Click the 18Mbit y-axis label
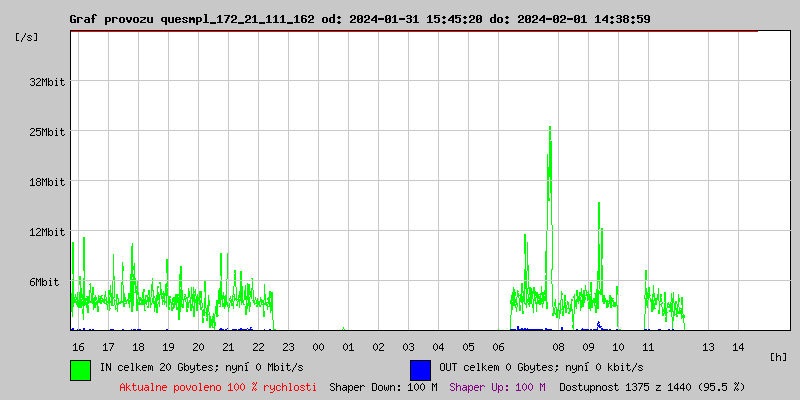Image resolution: width=800 pixels, height=400 pixels. click(46, 182)
